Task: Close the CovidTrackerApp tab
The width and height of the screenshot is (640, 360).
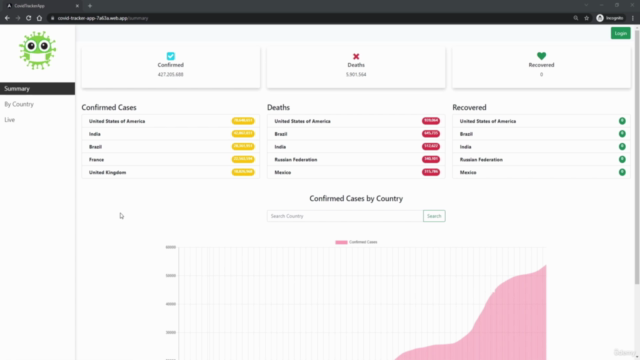Action: (77, 6)
